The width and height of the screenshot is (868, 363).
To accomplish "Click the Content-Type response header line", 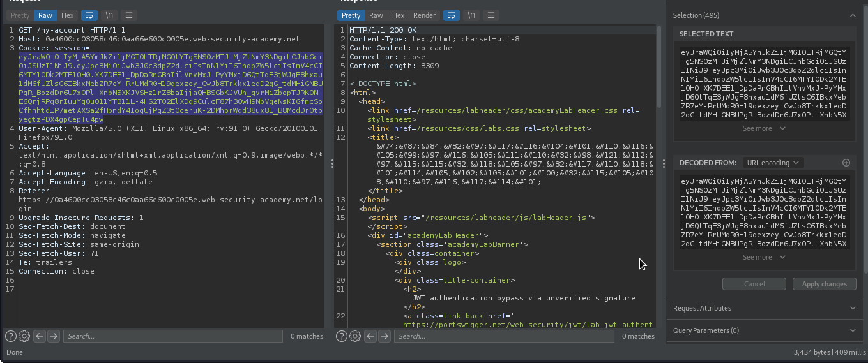I will 434,39.
